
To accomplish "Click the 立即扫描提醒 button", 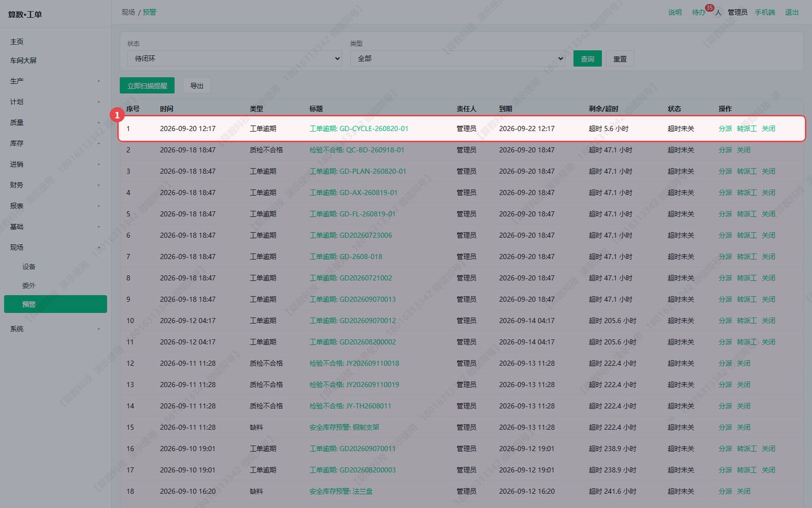I will click(x=147, y=86).
